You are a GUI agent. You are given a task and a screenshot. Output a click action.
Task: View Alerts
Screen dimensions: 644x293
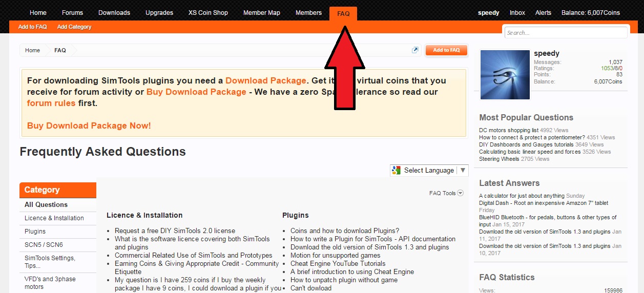point(543,13)
